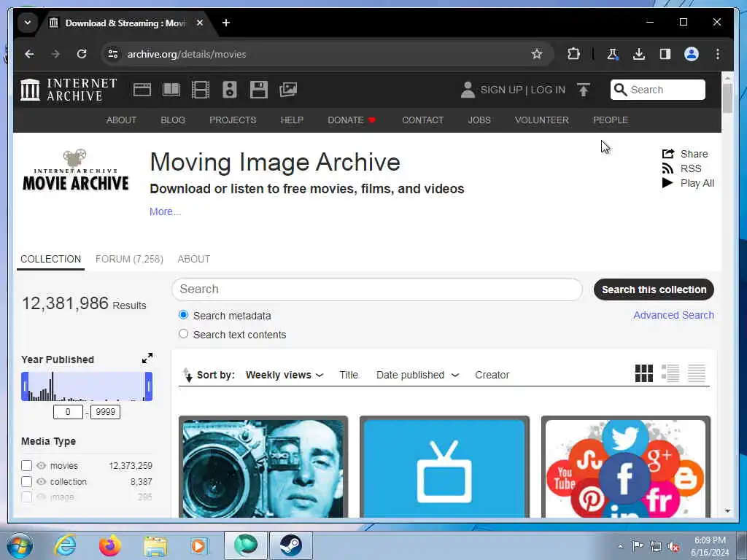This screenshot has height=560, width=747.
Task: Check the image media type checkbox
Action: click(x=27, y=497)
